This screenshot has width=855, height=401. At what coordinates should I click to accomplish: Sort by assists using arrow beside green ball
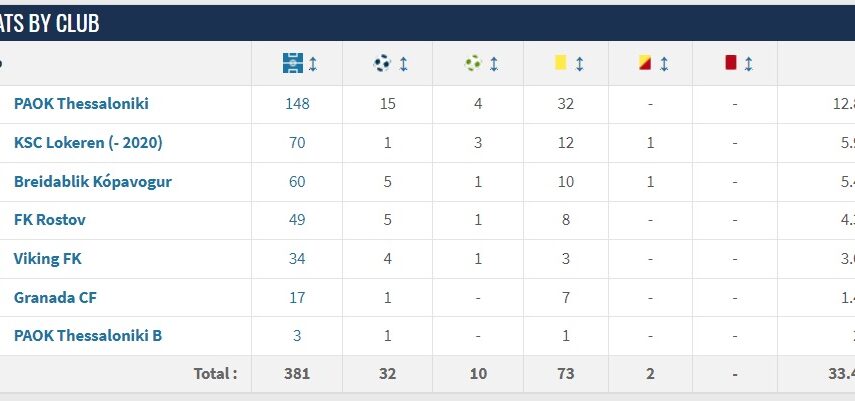pos(494,64)
